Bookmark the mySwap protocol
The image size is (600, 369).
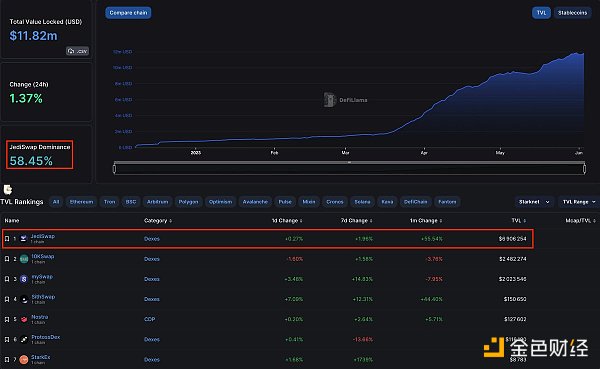[x=7, y=279]
